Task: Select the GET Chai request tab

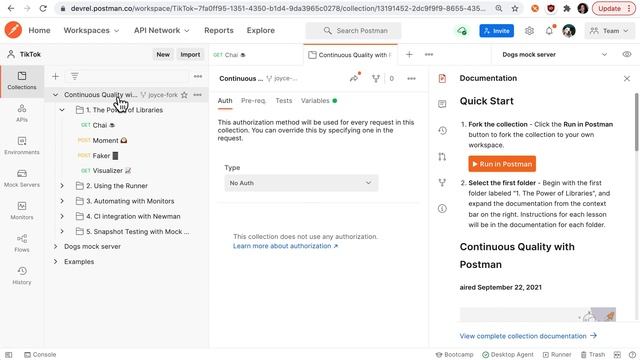Action: [x=229, y=55]
